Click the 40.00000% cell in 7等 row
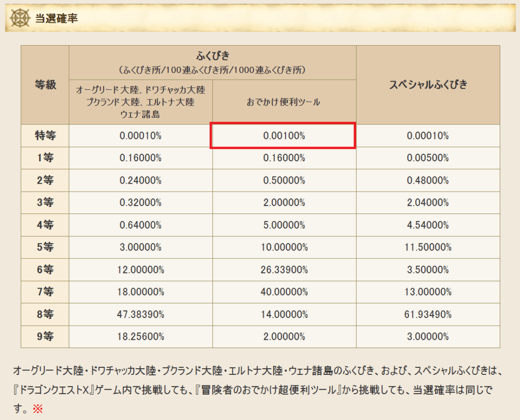The image size is (520, 420). pyautogui.click(x=284, y=292)
